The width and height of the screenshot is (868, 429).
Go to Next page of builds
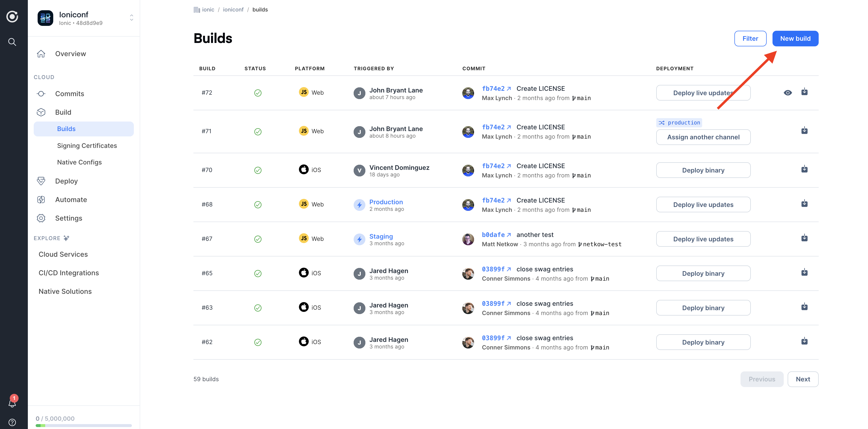pyautogui.click(x=803, y=379)
